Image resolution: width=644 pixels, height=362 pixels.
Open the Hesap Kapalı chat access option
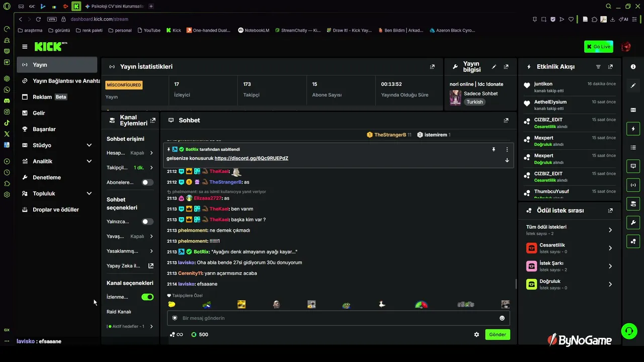pyautogui.click(x=130, y=153)
